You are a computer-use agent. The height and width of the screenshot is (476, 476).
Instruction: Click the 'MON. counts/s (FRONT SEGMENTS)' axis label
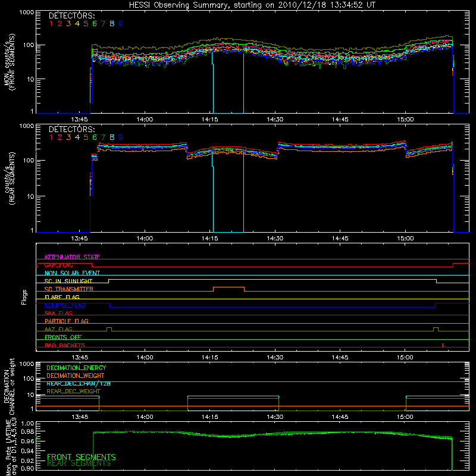[x=10, y=62]
